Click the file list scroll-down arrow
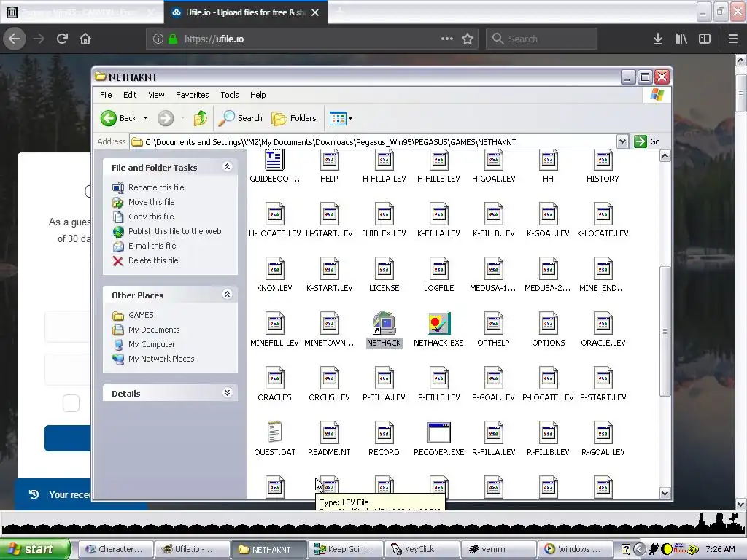This screenshot has height=560, width=747. (665, 494)
